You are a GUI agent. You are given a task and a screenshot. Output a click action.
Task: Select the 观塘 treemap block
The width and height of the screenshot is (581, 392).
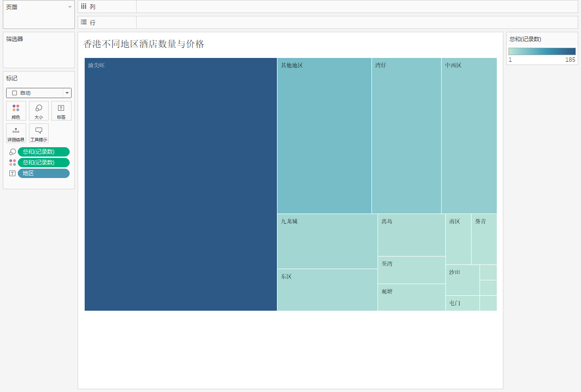click(412, 297)
